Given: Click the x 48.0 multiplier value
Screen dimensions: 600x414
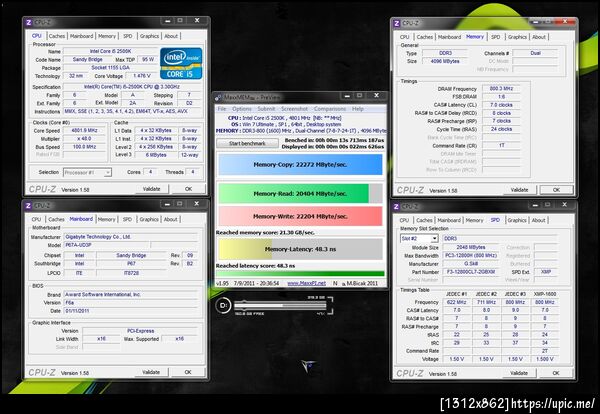Looking at the screenshot, I should coord(84,139).
